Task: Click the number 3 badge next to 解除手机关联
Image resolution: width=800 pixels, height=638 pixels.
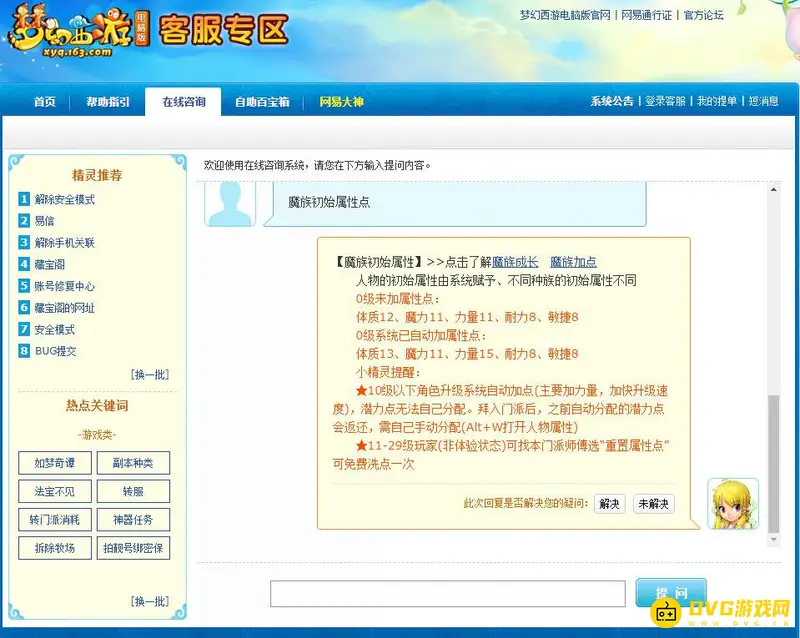Action: (x=24, y=242)
